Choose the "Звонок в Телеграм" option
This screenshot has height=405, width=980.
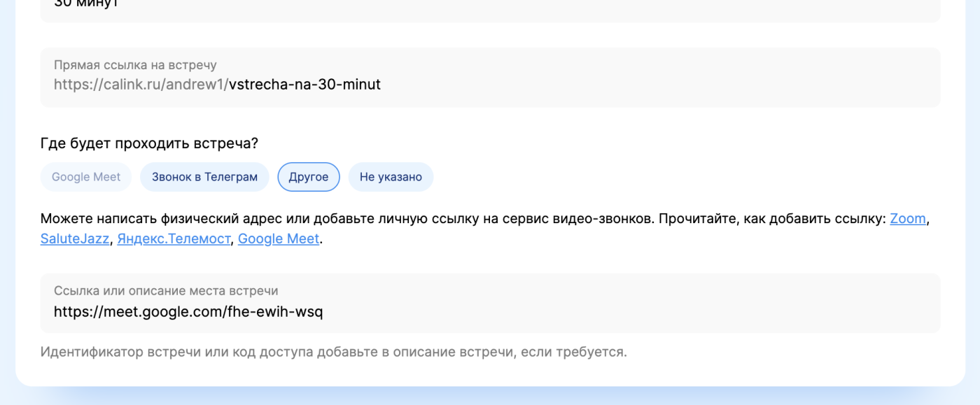click(204, 177)
